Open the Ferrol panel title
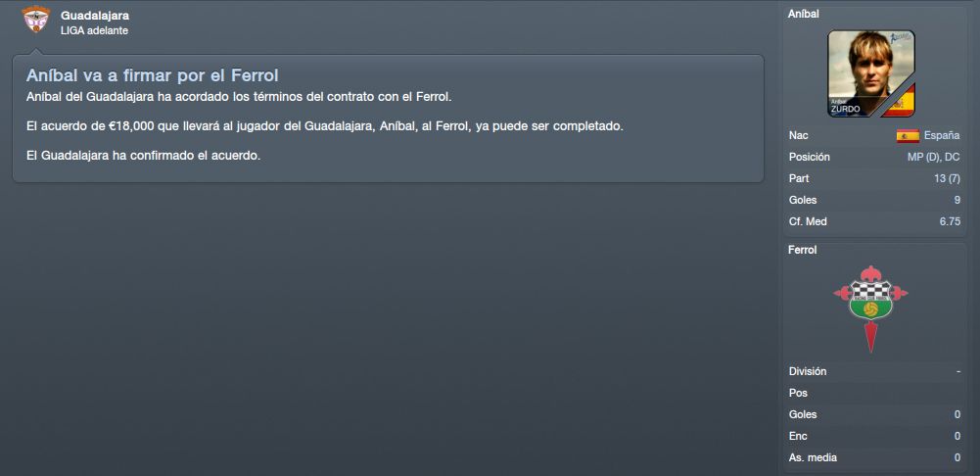 (803, 250)
